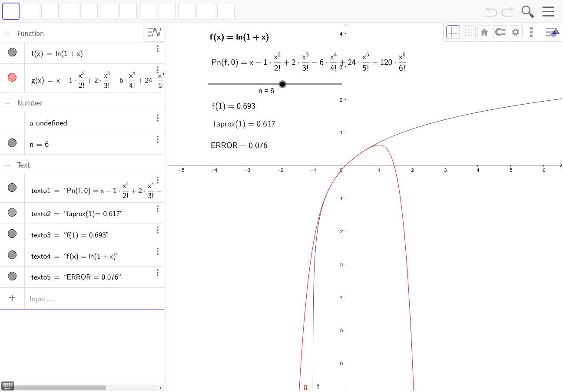Open three-dot menu for texto5

(x=158, y=273)
